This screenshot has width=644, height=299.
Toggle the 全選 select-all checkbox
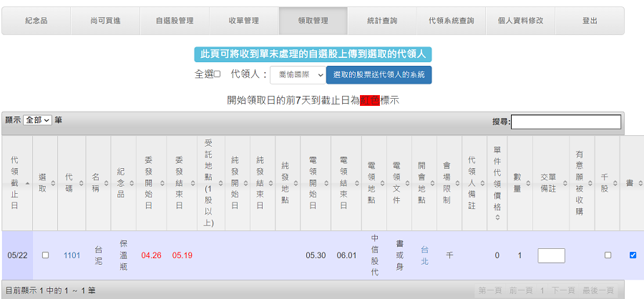click(218, 74)
